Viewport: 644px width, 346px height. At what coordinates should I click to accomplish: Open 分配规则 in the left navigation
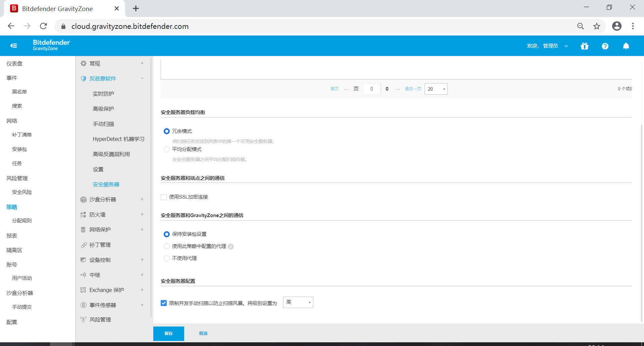pyautogui.click(x=22, y=221)
